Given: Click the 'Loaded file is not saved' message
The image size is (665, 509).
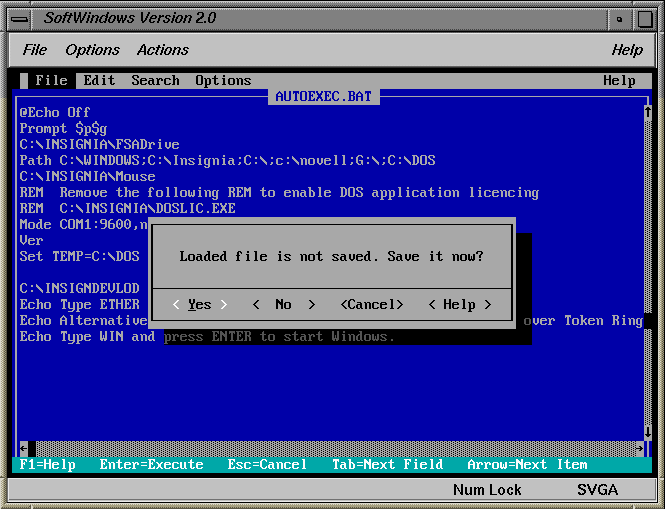Looking at the screenshot, I should coord(331,257).
